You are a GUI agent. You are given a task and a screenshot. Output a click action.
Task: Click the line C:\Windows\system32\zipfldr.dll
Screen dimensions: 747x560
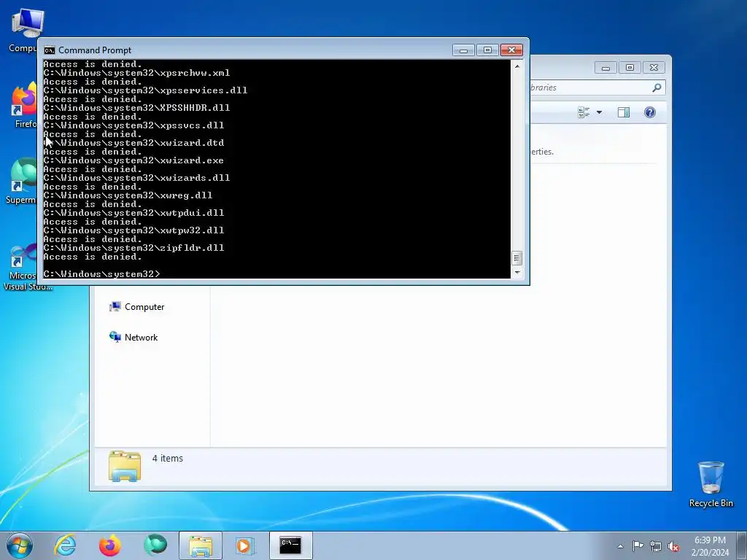[134, 248]
